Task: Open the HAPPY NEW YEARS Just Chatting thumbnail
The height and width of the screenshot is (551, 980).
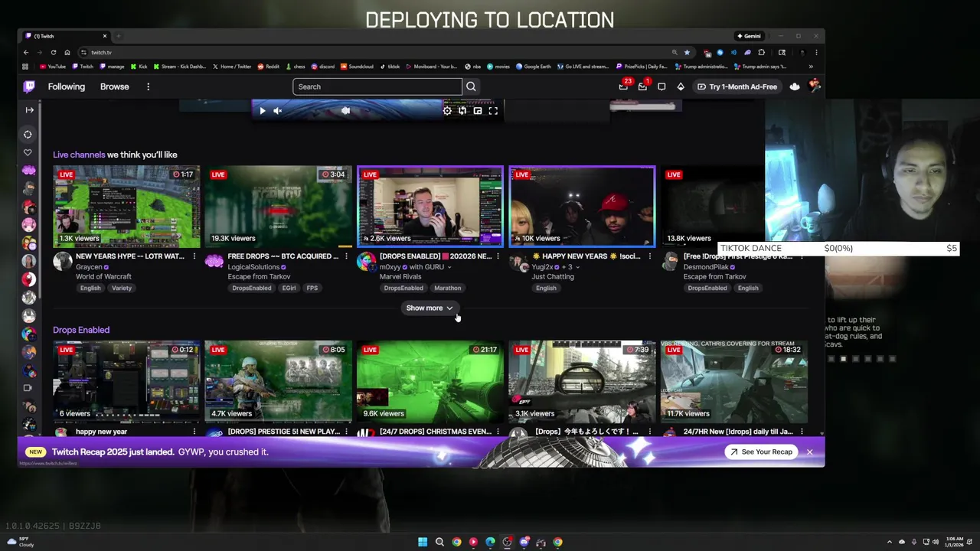Action: pyautogui.click(x=582, y=207)
